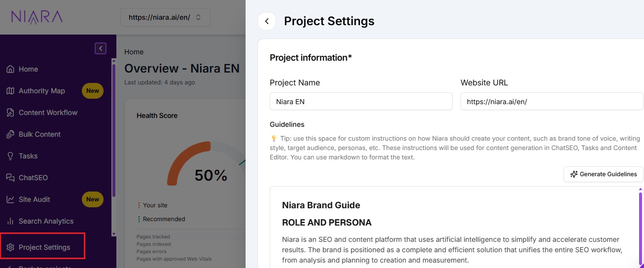Click the Project Name label
This screenshot has width=644, height=268.
point(295,83)
